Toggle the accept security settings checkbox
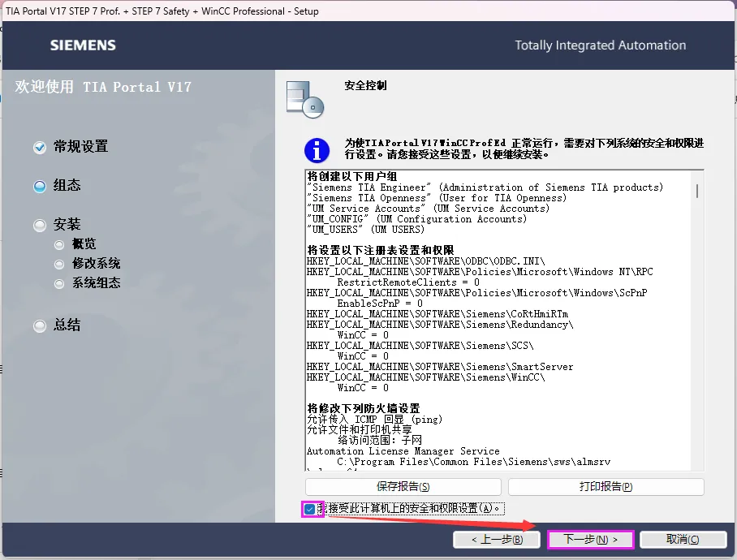 click(310, 509)
